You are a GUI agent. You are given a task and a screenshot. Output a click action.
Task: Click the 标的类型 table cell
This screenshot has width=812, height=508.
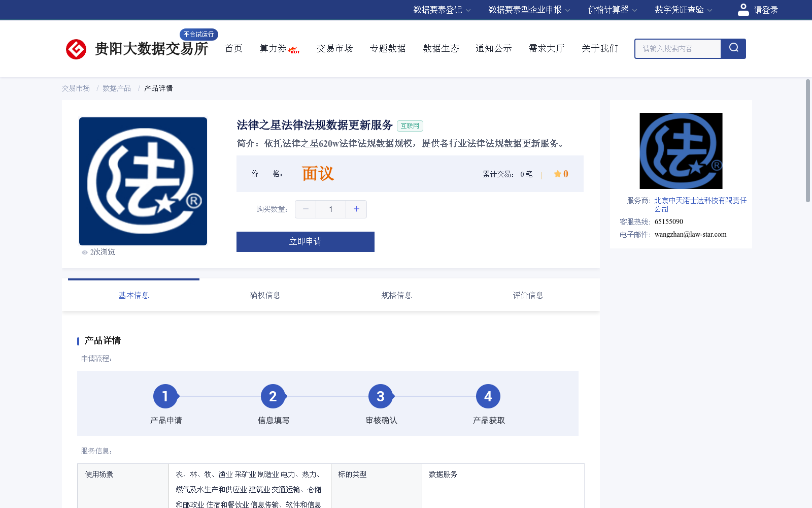pos(377,486)
